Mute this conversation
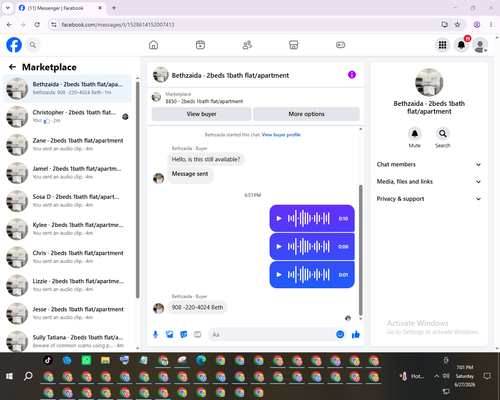 tap(415, 134)
